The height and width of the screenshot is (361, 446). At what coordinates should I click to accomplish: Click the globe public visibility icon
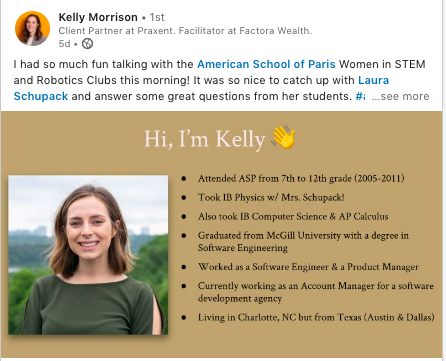tap(87, 44)
